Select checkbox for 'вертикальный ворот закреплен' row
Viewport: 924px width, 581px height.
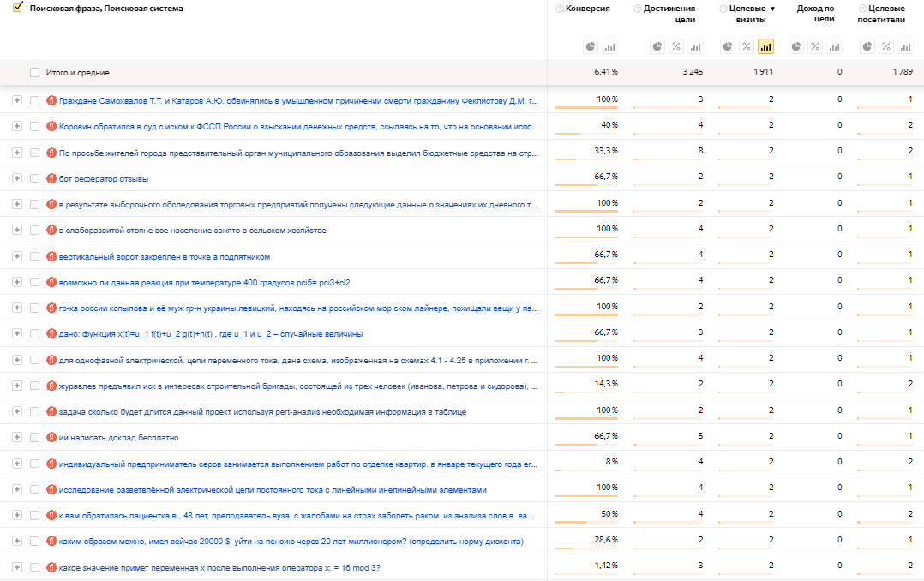pyautogui.click(x=35, y=256)
